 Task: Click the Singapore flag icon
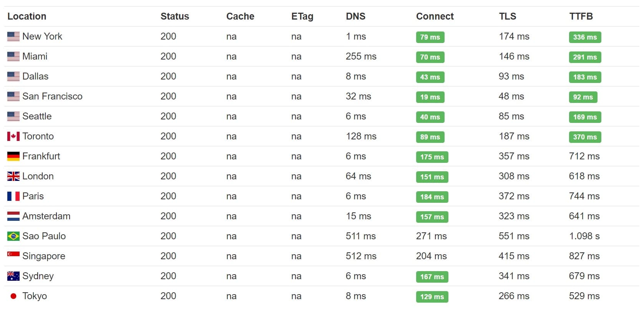tap(13, 254)
